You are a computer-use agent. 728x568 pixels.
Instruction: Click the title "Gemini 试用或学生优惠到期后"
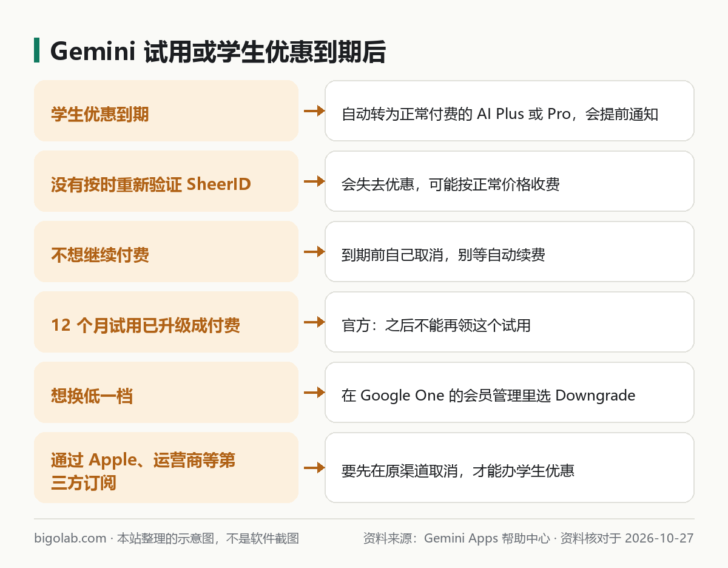click(x=218, y=52)
